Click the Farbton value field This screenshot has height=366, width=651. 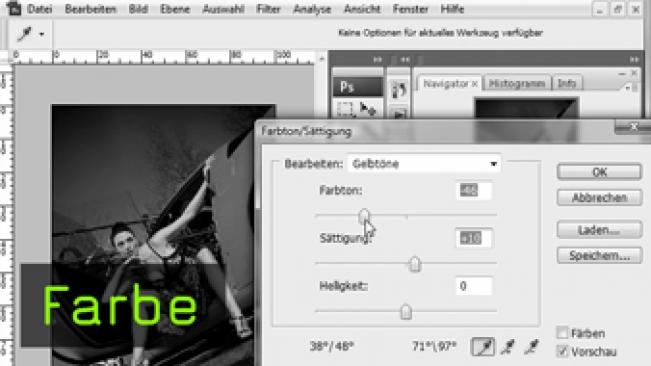474,190
